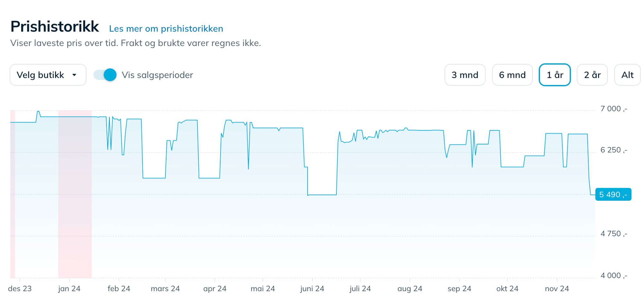Screen dimensions: 644x303
Task: Click the mars 24 axis label
Action: pyautogui.click(x=165, y=289)
